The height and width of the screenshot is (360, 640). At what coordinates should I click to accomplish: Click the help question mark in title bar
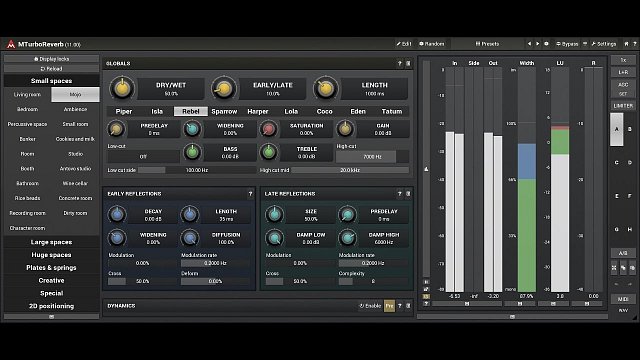635,44
